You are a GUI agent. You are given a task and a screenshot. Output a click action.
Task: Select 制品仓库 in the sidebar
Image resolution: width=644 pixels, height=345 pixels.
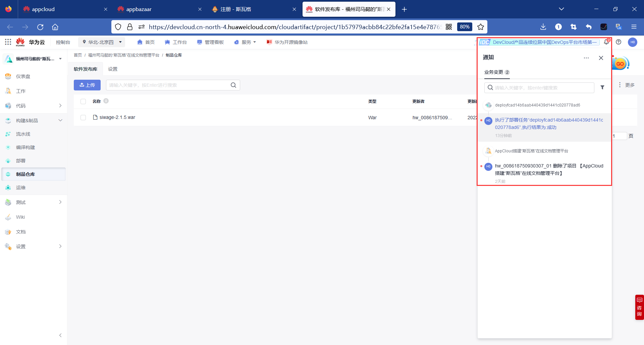[x=34, y=174]
